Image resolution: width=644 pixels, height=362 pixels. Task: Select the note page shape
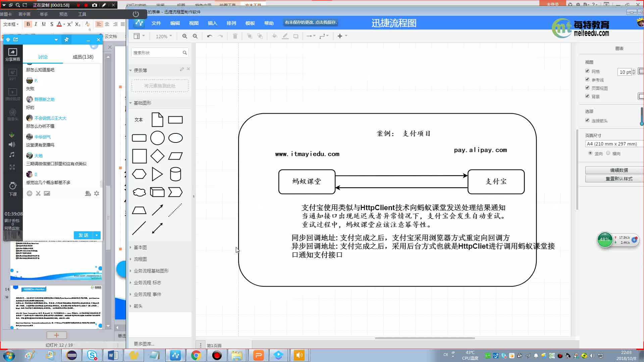(157, 120)
